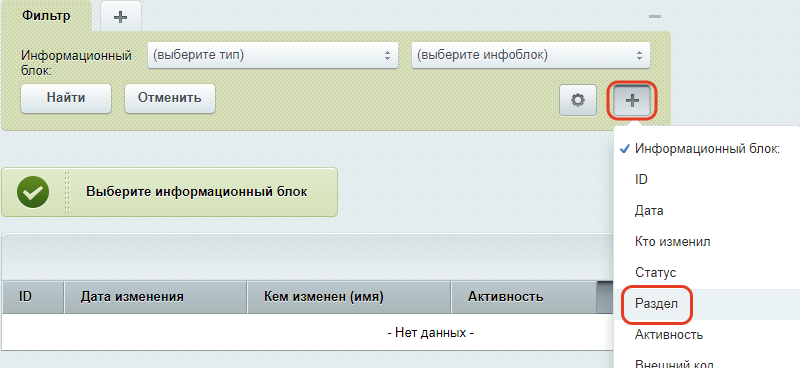Image resolution: width=800 pixels, height=368 pixels.
Task: Open the "выберите инфоблок" dropdown
Action: [x=531, y=55]
